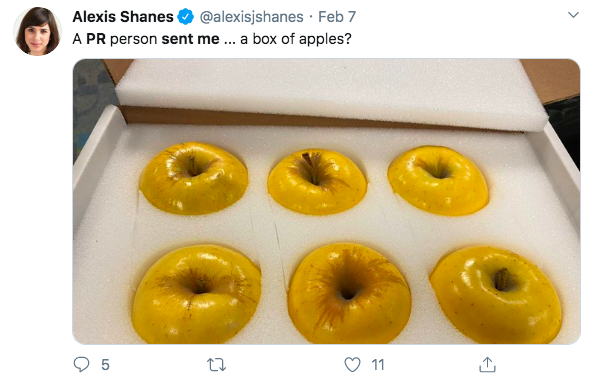Retweet this post using the arrows icon
The image size is (593, 384).
click(217, 365)
